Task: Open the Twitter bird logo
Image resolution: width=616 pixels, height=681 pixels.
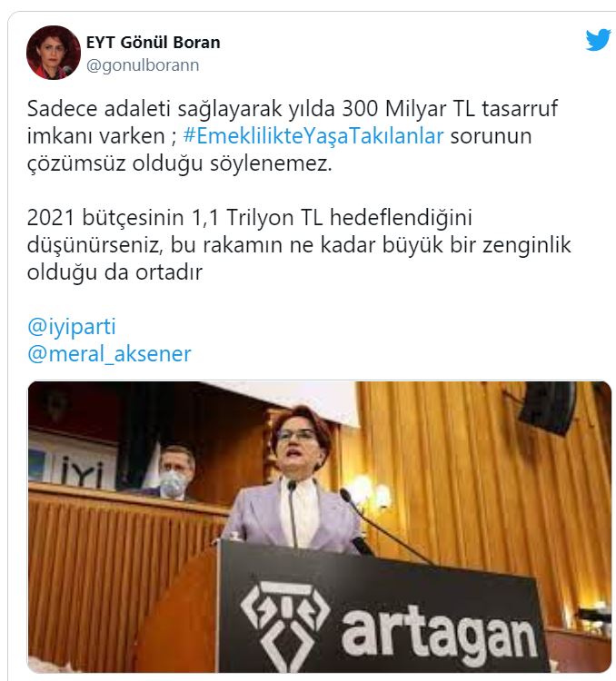Action: (x=598, y=40)
